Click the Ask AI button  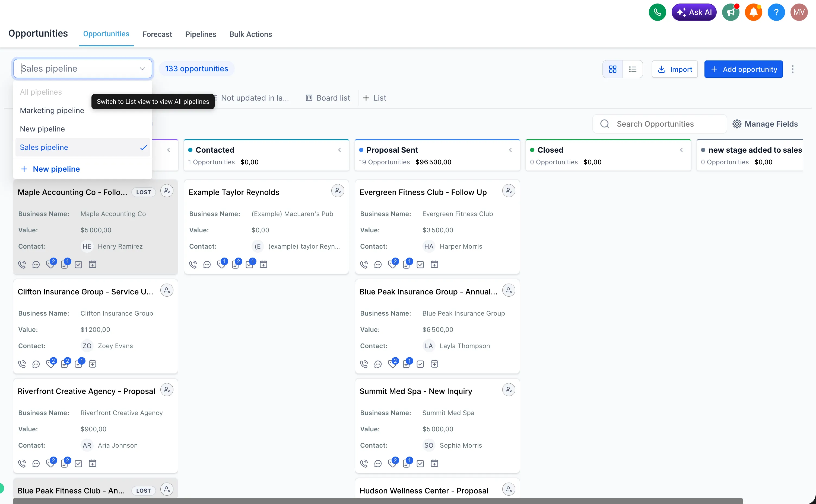(694, 12)
